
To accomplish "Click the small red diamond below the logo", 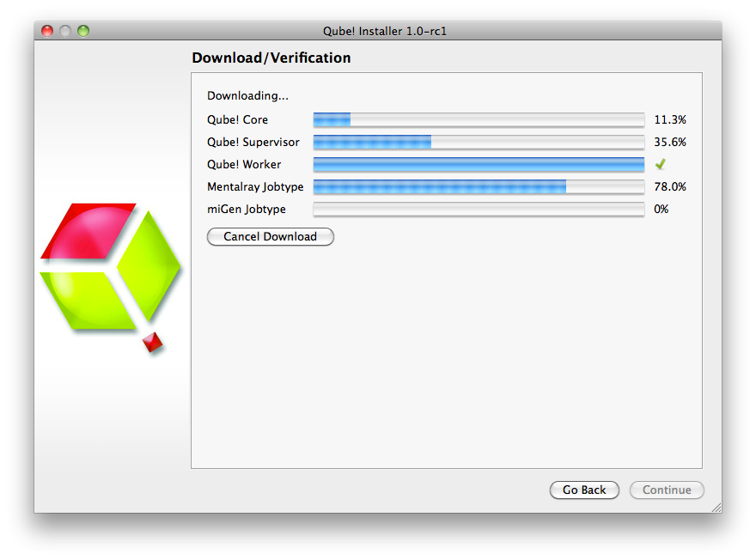I will [153, 342].
